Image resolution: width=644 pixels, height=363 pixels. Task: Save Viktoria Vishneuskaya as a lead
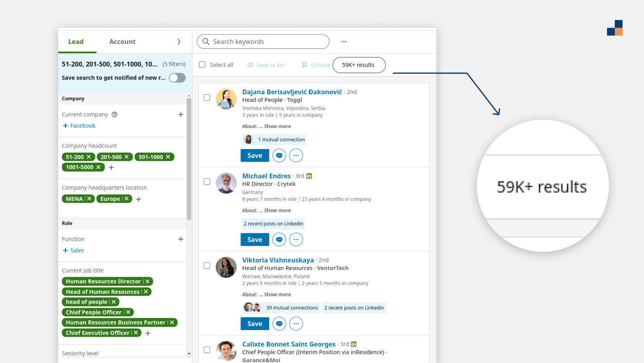click(x=254, y=324)
